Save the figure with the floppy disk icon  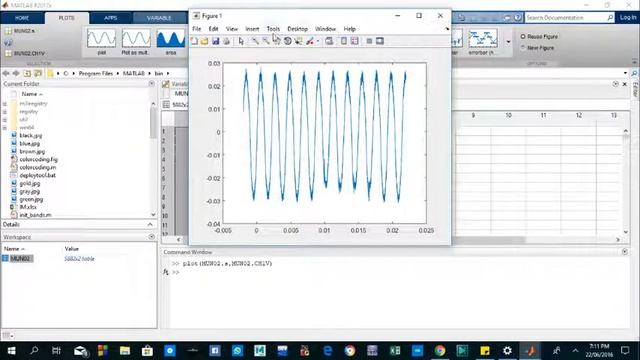216,41
